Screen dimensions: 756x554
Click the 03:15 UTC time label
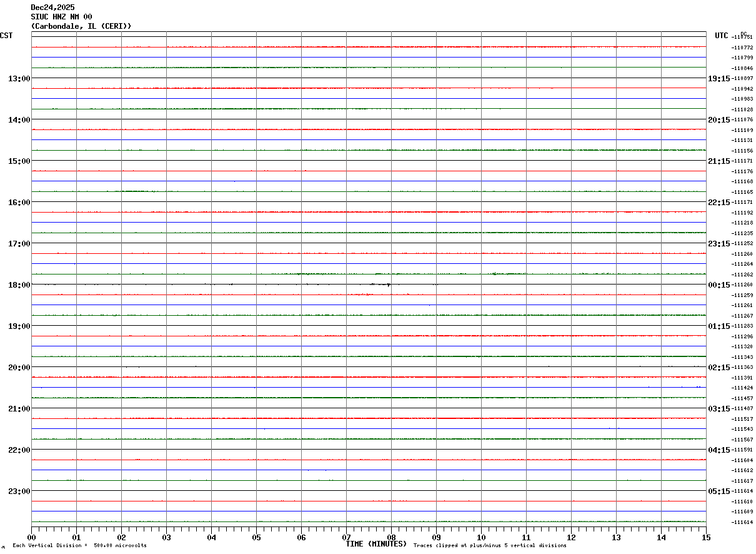[719, 409]
